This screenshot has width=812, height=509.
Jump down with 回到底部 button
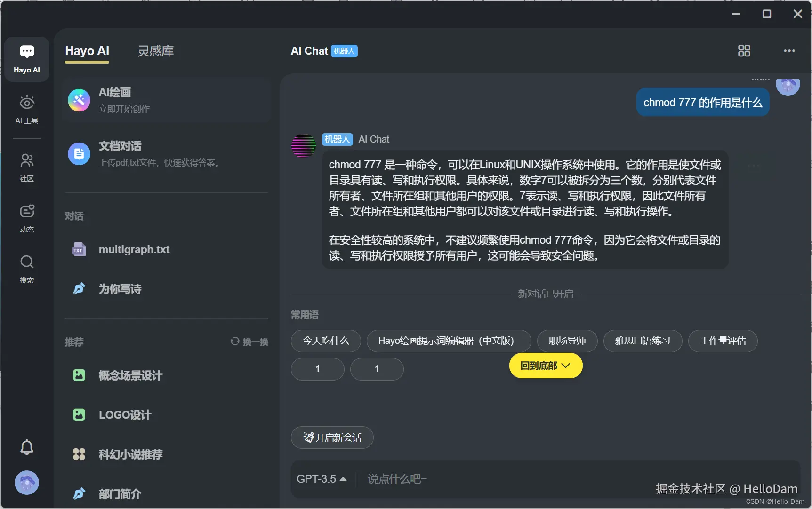(546, 366)
